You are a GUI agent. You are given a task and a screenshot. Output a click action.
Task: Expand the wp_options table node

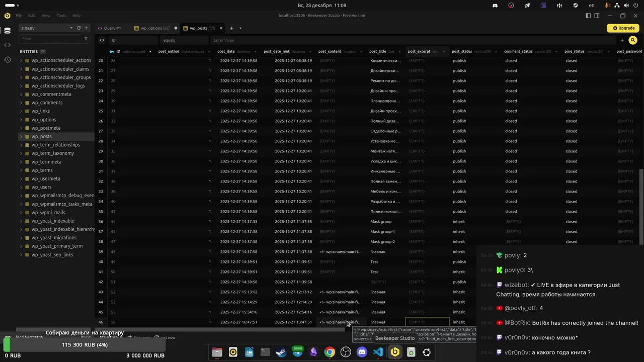[x=21, y=120]
